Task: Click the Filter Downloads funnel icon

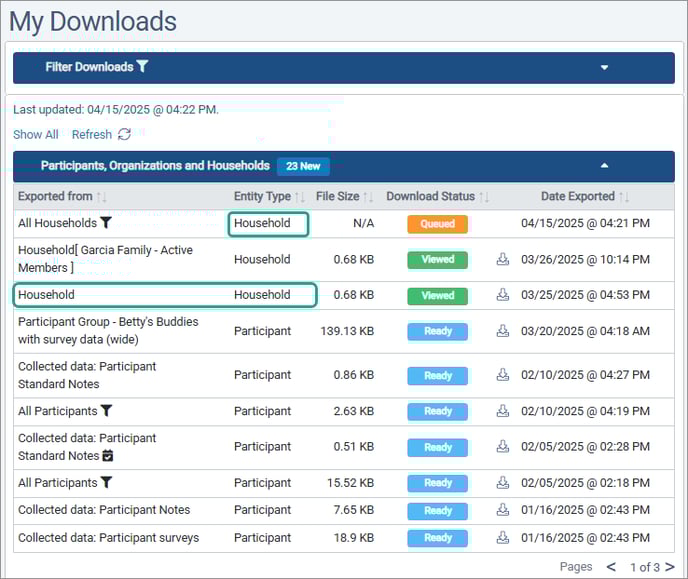Action: 142,66
